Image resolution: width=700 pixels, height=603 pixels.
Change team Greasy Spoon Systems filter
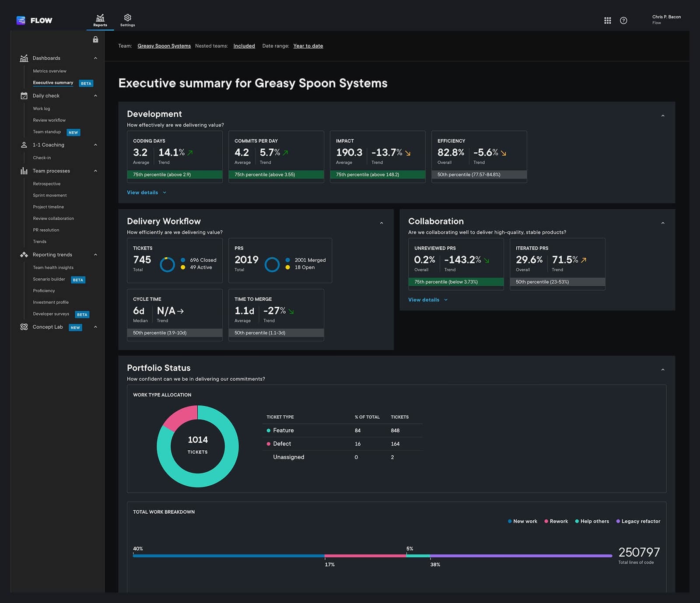pos(164,46)
